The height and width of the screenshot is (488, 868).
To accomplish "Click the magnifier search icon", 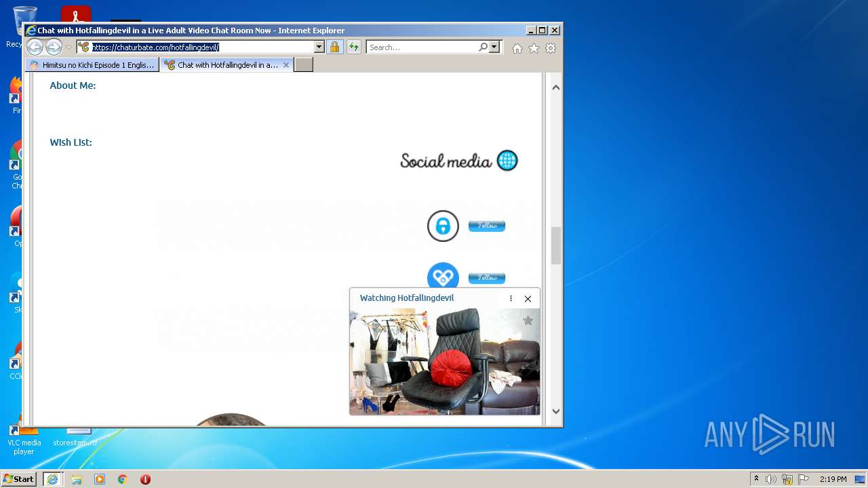I will point(483,47).
